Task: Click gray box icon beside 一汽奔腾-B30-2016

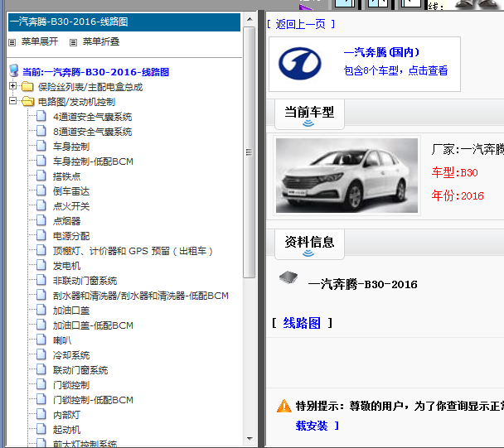Action: click(x=288, y=277)
